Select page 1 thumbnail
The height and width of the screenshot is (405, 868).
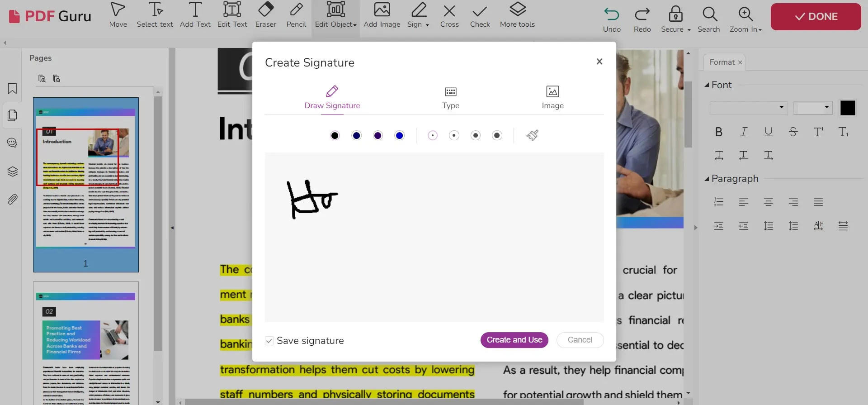86,185
